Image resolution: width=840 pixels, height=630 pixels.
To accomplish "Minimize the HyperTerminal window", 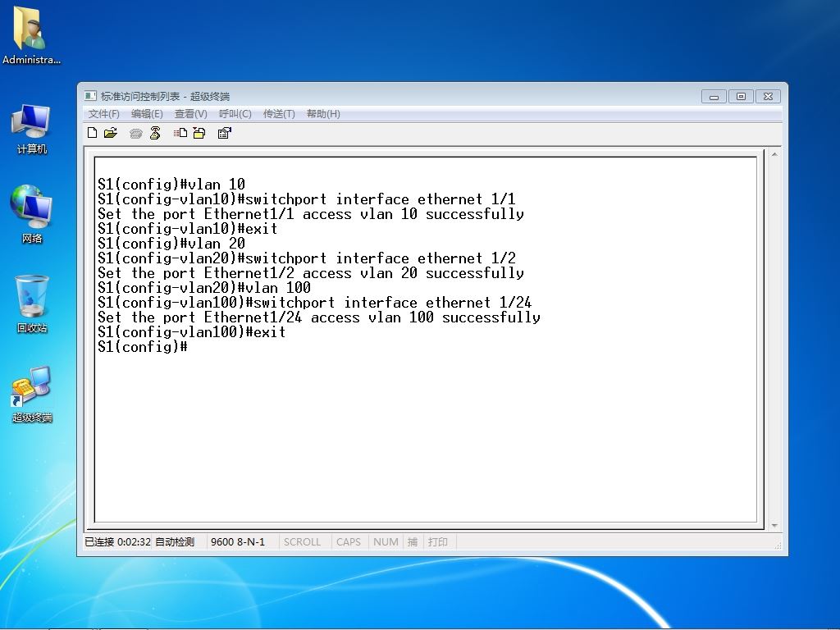I will point(714,97).
